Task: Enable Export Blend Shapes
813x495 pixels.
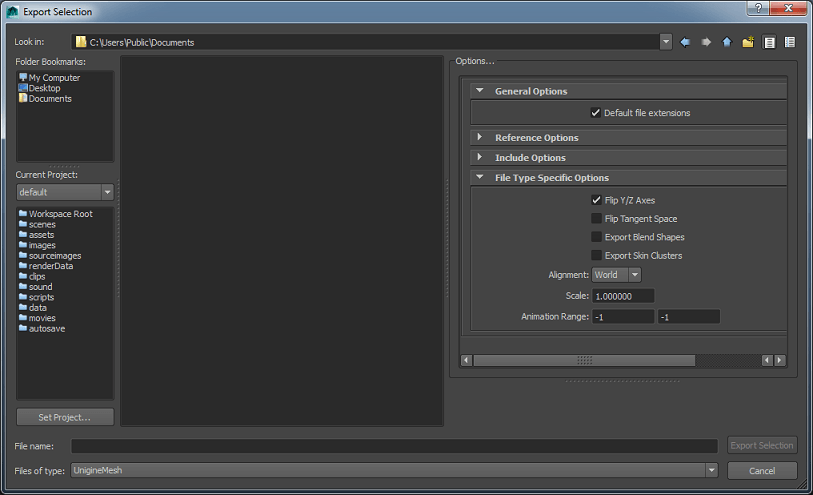Action: (596, 237)
